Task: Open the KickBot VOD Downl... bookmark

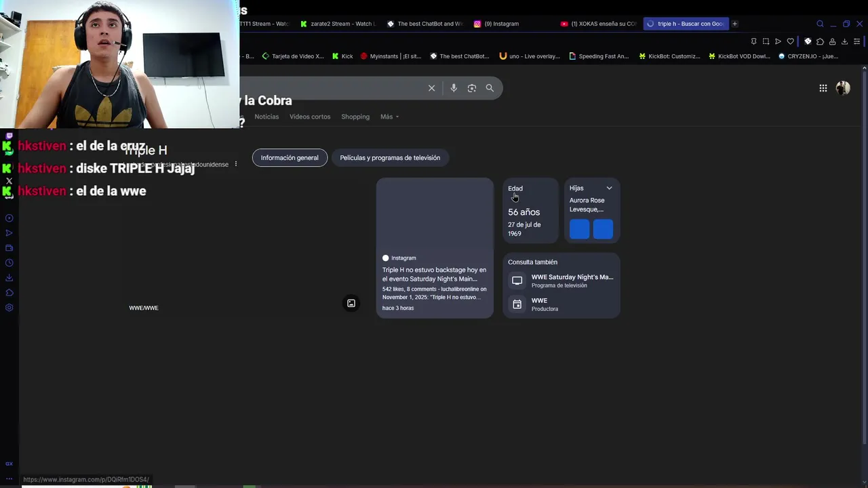Action: tap(739, 56)
